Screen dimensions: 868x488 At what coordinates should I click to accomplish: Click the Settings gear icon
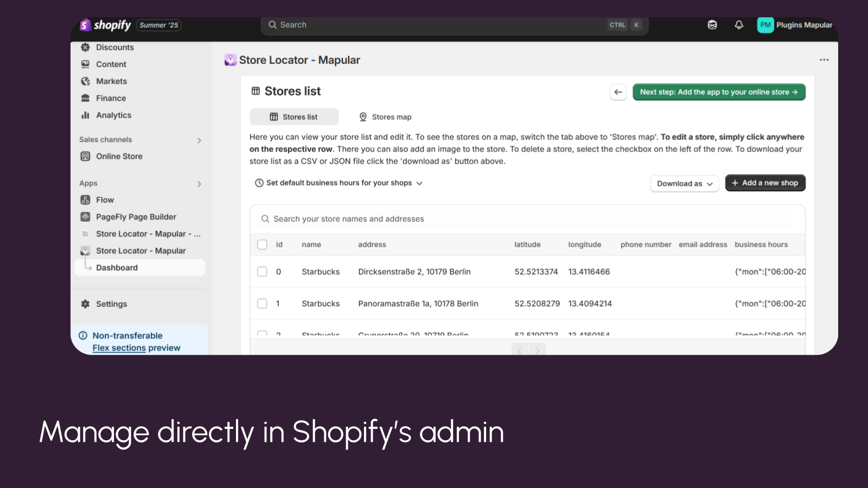[85, 304]
